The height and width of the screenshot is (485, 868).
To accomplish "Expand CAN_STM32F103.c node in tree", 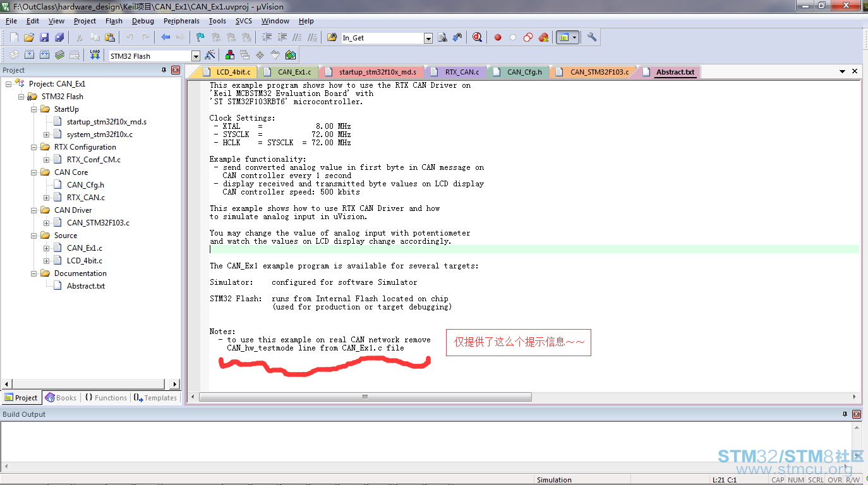I will point(47,222).
